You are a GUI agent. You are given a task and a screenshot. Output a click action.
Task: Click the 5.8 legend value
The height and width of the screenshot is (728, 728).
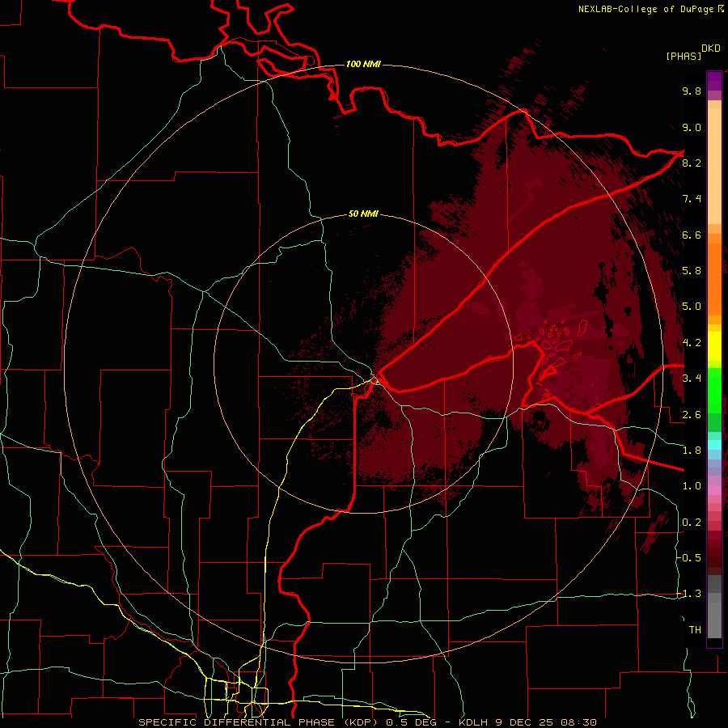pyautogui.click(x=692, y=271)
